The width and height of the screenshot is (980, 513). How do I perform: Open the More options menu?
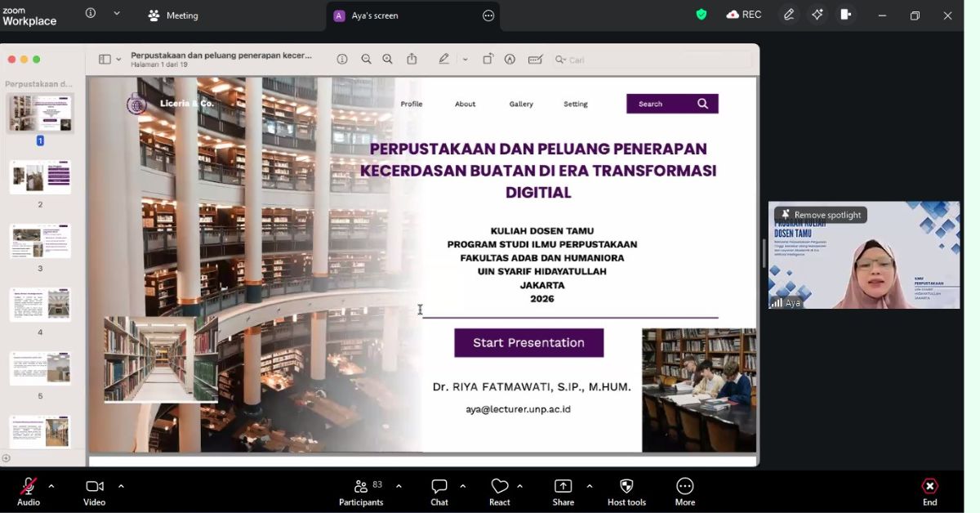685,492
